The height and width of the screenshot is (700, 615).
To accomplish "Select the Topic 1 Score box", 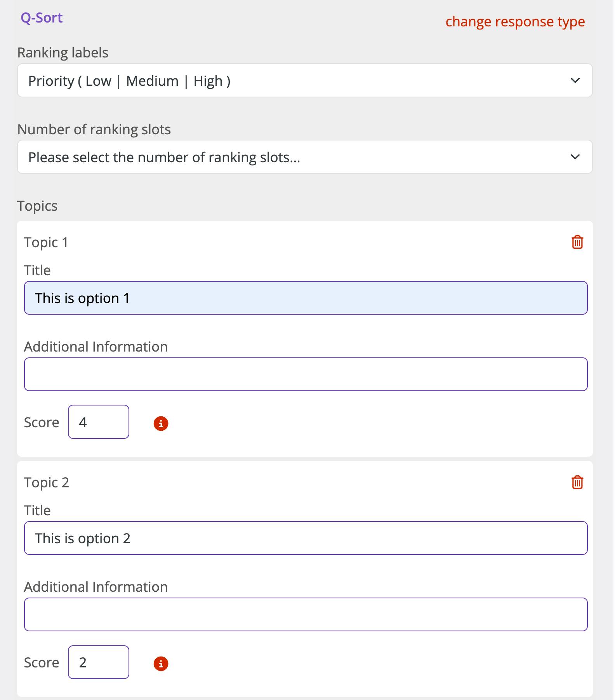I will pos(99,422).
